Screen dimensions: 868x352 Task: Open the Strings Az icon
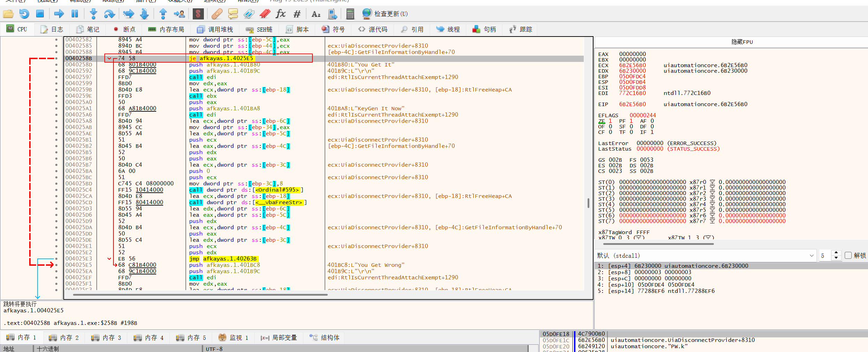point(316,14)
